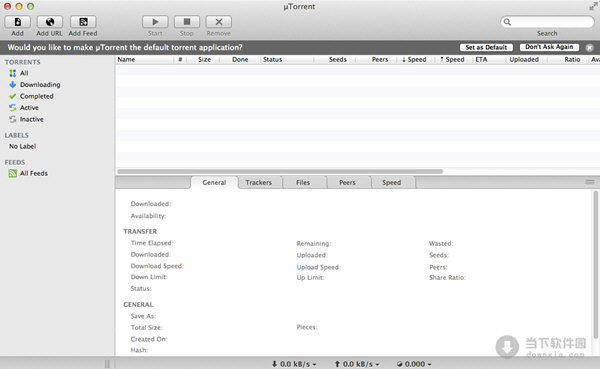
Task: Dismiss the default application prompt banner
Action: coord(589,47)
